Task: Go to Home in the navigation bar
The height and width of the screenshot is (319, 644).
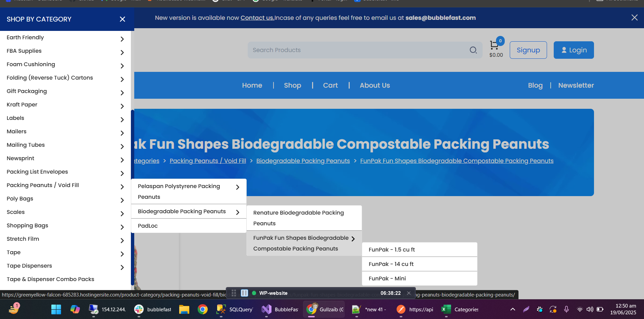Action: pyautogui.click(x=252, y=85)
